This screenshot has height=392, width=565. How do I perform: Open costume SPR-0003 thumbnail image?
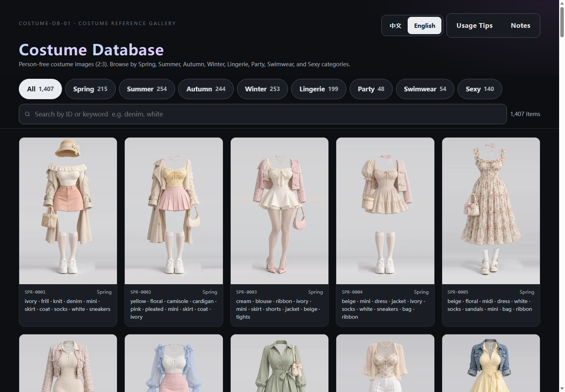pos(279,211)
